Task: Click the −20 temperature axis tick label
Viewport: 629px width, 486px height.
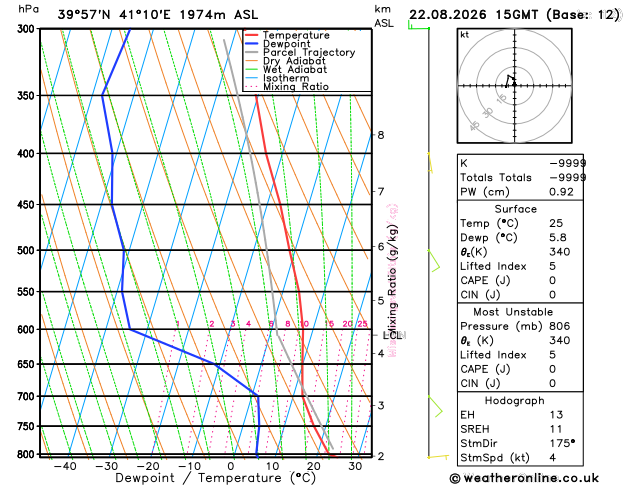Action: click(148, 466)
